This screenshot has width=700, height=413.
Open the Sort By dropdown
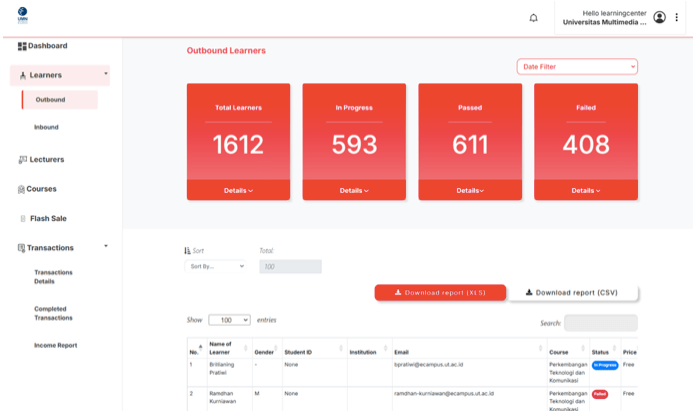click(215, 267)
